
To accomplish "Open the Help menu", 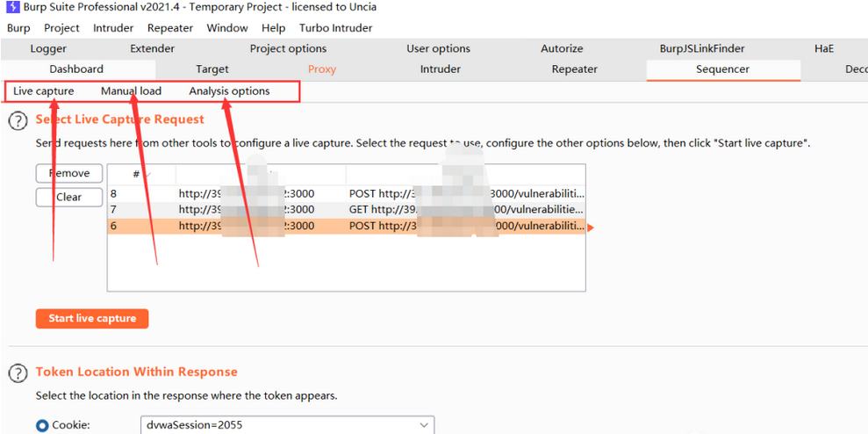I will coord(274,28).
